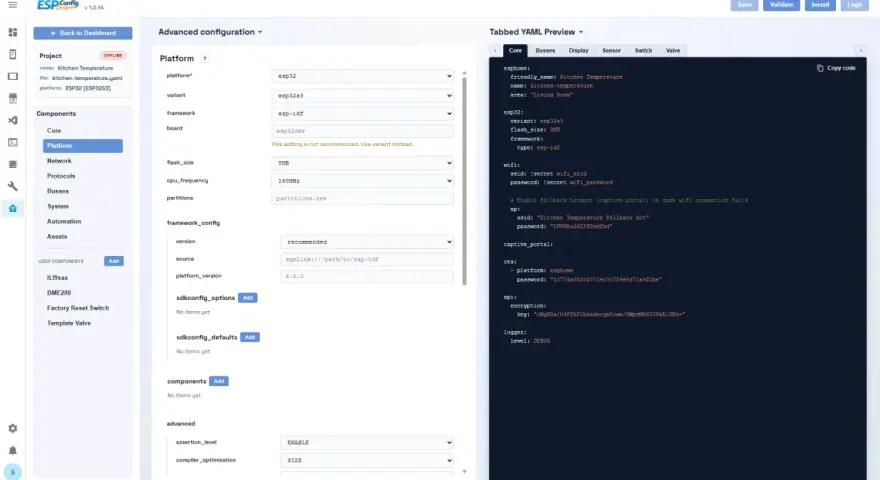
Task: Open the wrench tools icon in sidebar
Action: 12,186
